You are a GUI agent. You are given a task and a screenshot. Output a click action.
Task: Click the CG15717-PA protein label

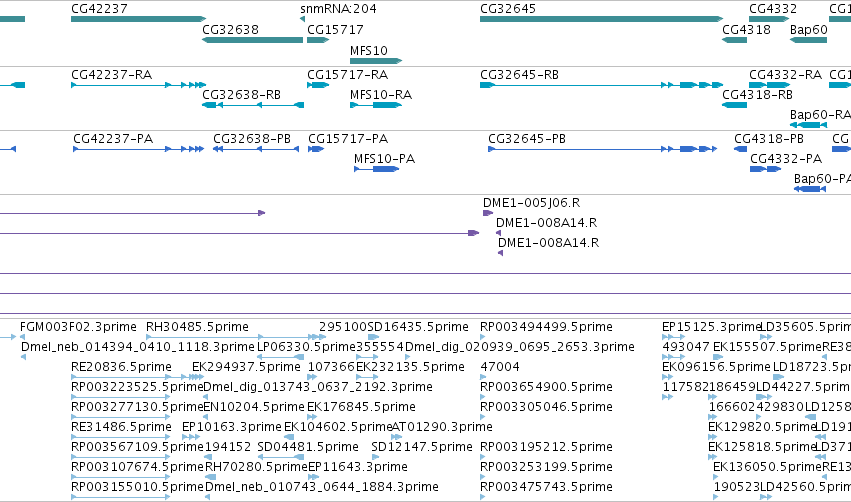(348, 138)
